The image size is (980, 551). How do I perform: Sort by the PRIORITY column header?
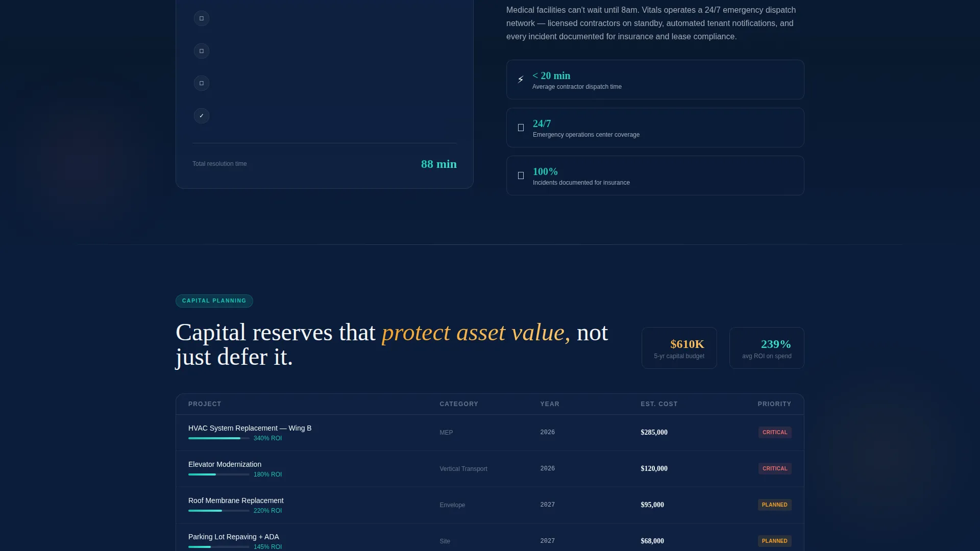(x=774, y=404)
